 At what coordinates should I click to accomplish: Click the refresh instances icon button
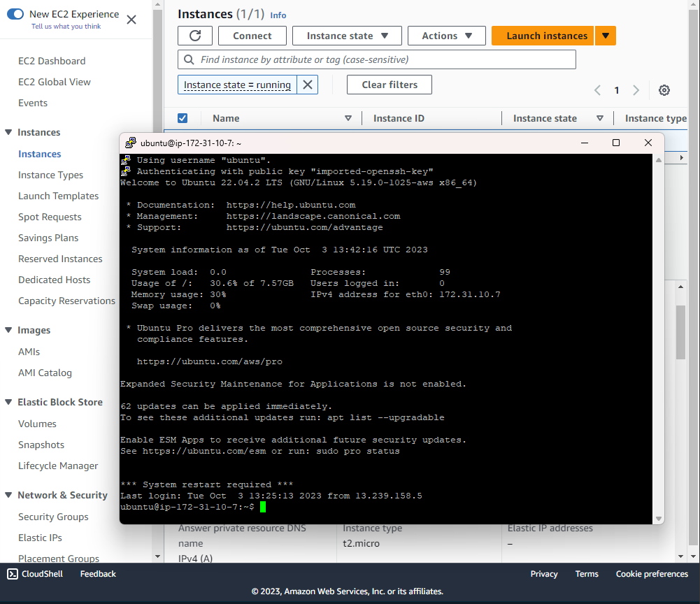pos(195,36)
